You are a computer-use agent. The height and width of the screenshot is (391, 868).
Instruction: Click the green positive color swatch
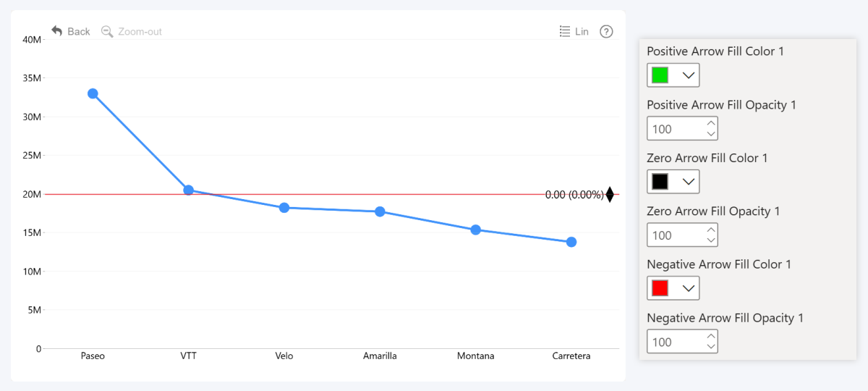pyautogui.click(x=660, y=75)
